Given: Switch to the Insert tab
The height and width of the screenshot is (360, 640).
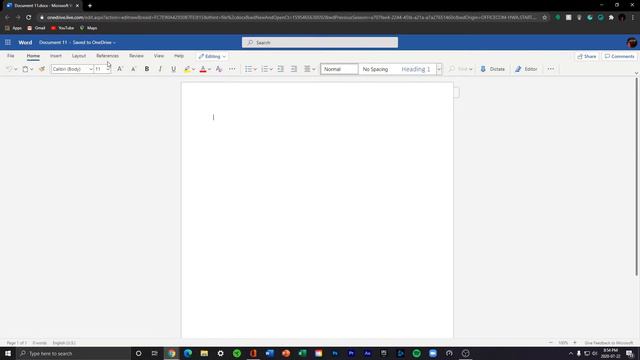Looking at the screenshot, I should coord(56,56).
